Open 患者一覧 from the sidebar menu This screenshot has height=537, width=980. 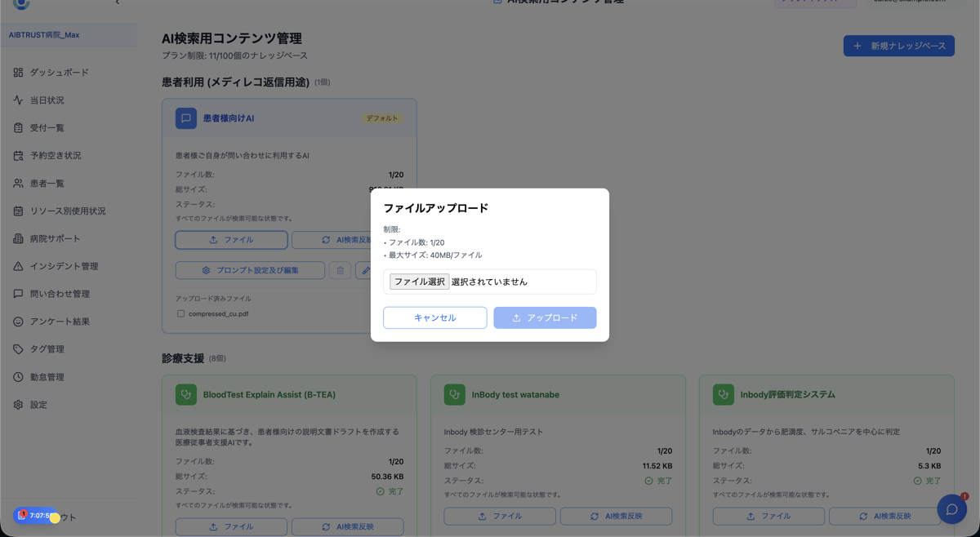49,182
